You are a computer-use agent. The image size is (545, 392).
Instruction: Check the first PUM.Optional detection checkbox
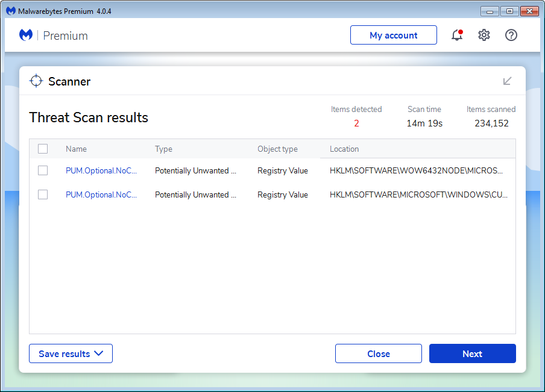[43, 170]
